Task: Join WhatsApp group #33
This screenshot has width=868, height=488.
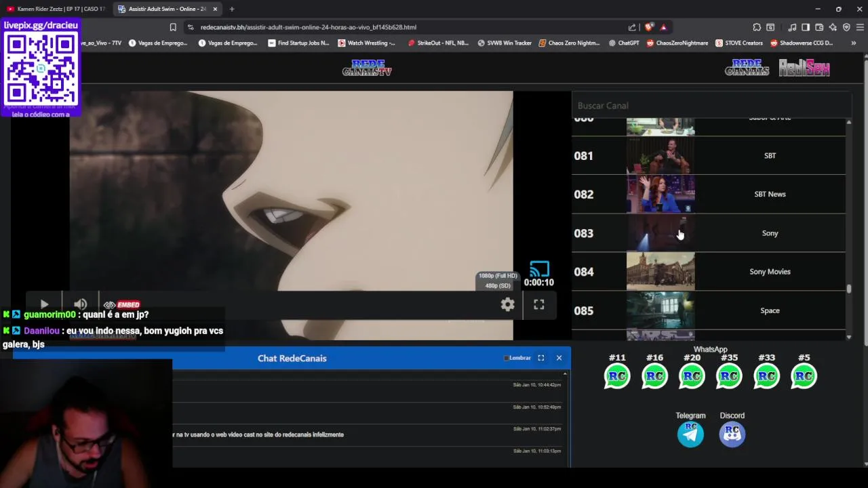Action: coord(766,376)
